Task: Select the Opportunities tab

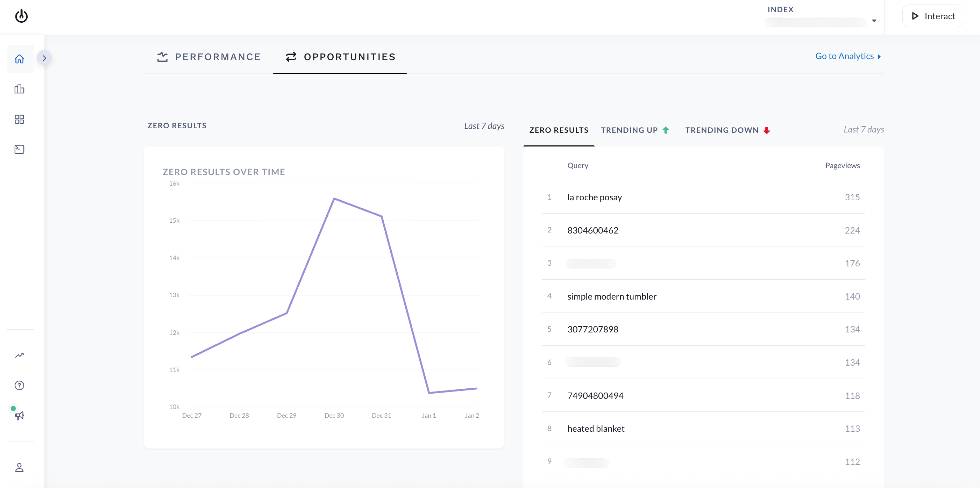Action: tap(341, 57)
